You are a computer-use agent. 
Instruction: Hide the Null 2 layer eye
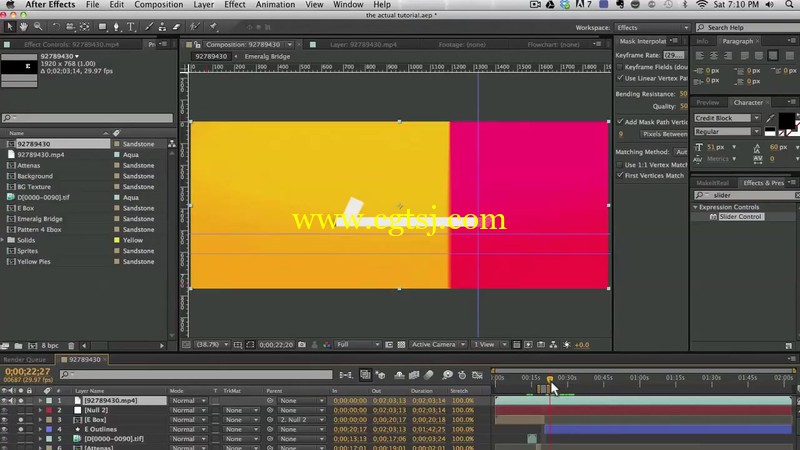5,410
